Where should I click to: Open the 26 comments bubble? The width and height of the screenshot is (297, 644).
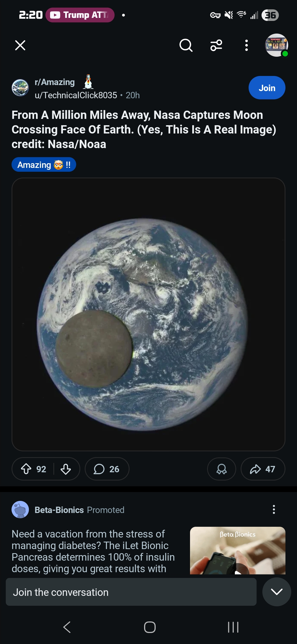tap(107, 469)
